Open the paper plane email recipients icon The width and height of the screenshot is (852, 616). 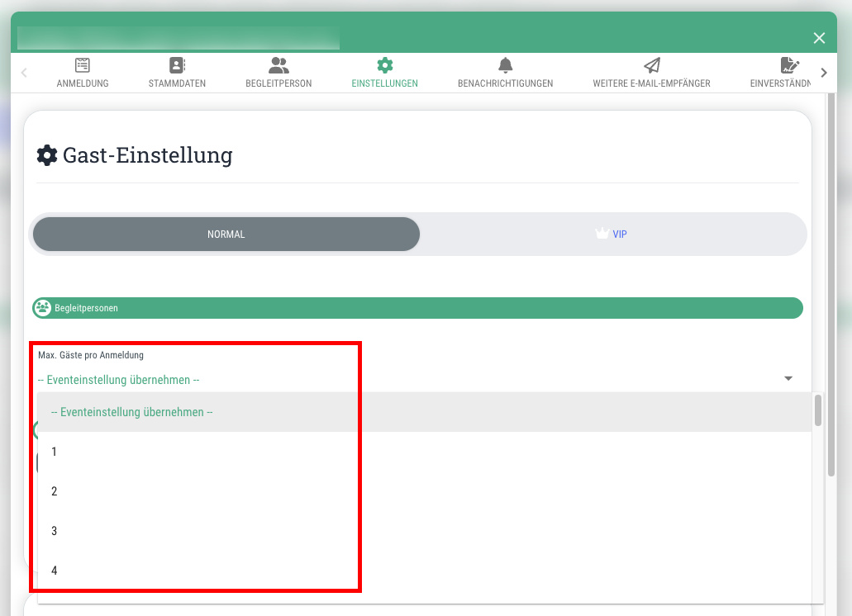tap(651, 65)
